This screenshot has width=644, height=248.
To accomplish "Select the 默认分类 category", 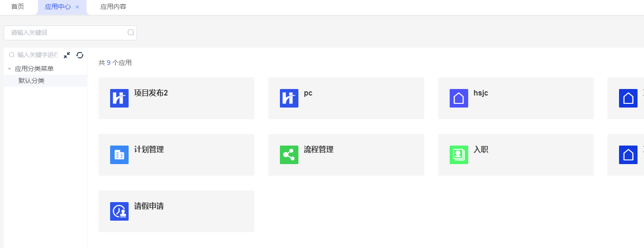I will pyautogui.click(x=31, y=81).
